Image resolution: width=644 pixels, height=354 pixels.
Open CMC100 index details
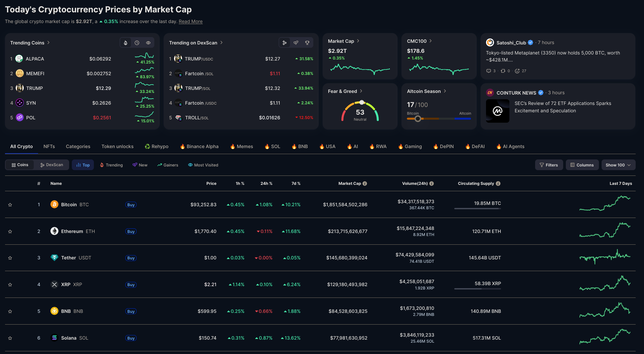click(x=420, y=41)
